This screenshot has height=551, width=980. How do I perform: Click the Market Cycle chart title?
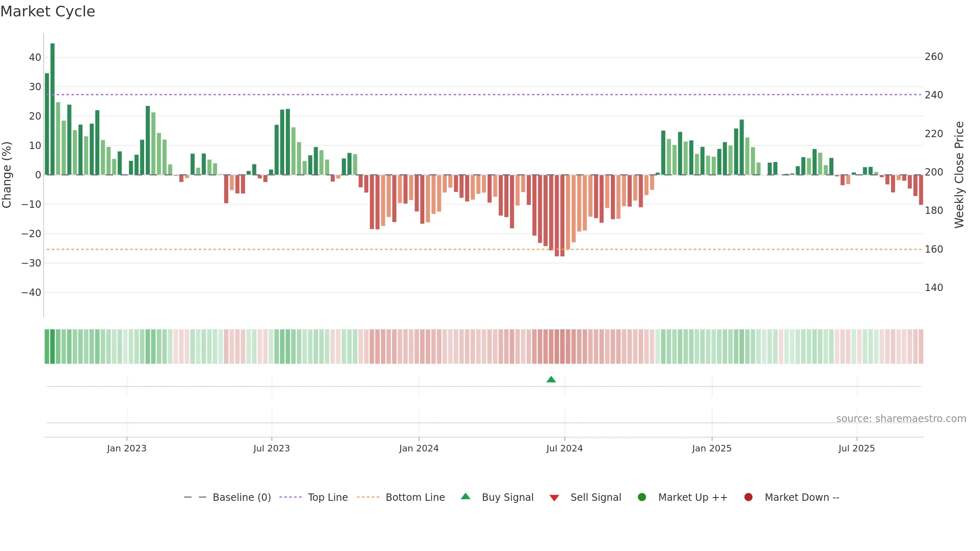tap(48, 11)
